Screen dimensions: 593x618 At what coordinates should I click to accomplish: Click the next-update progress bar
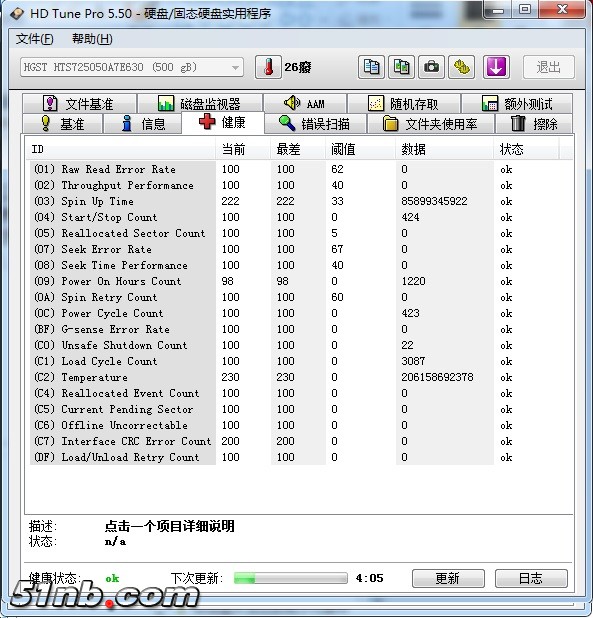tap(290, 578)
